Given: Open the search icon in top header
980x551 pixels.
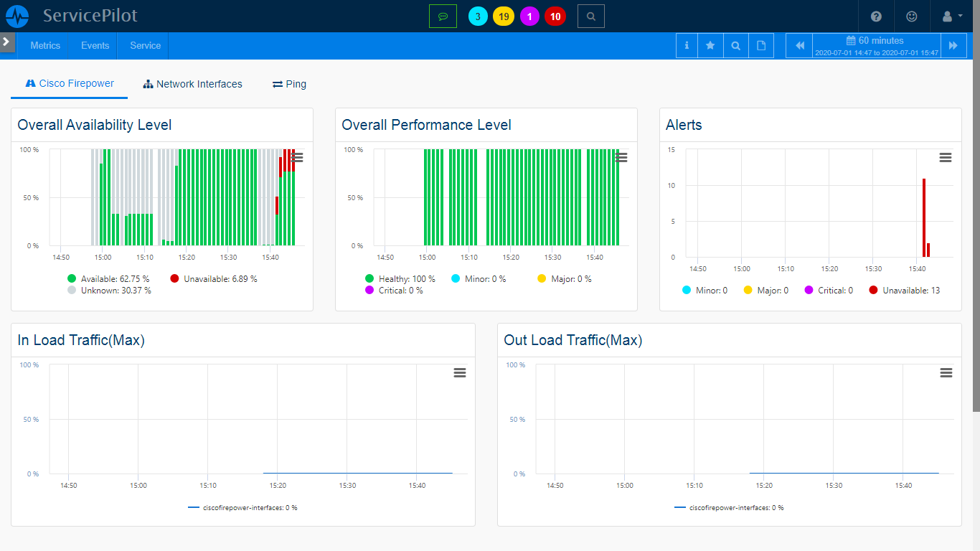Looking at the screenshot, I should point(590,16).
